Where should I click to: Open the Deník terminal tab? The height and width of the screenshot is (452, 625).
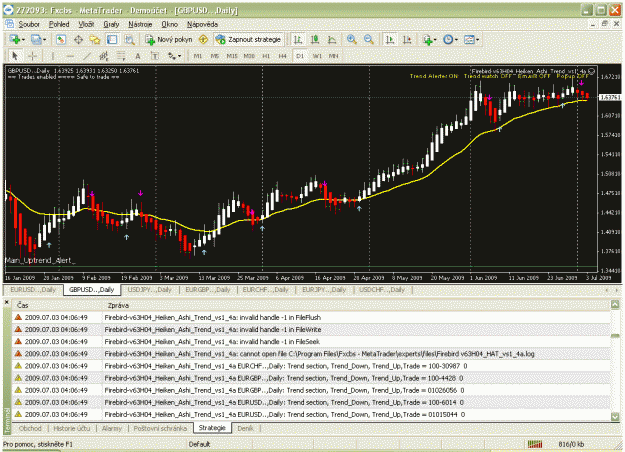(245, 428)
